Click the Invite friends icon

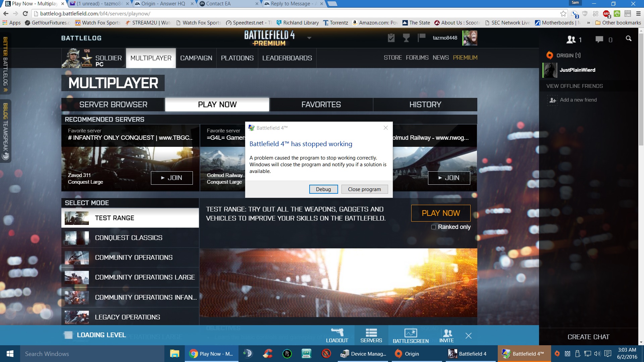[447, 335]
